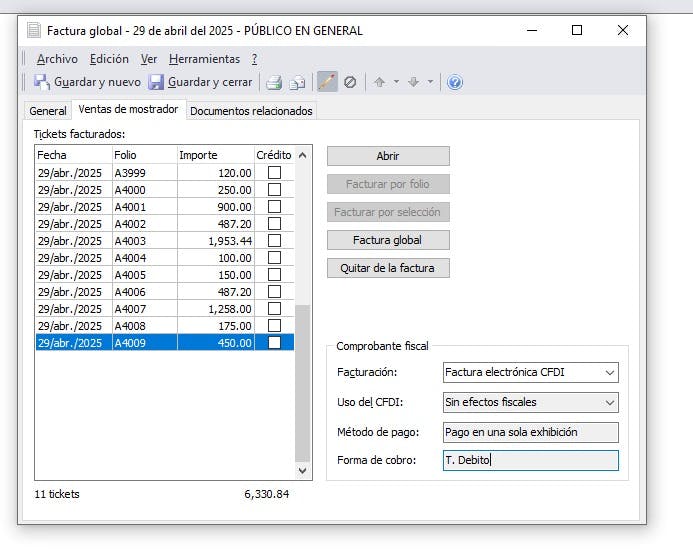This screenshot has height=552, width=693.
Task: Select the folio A4005 cell
Action: (145, 275)
